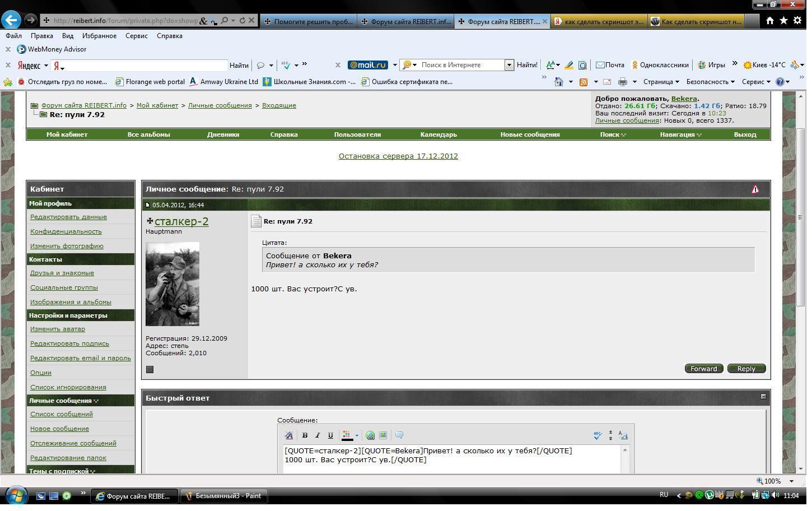Toggle Bold formatting in quick reply editor

(305, 435)
